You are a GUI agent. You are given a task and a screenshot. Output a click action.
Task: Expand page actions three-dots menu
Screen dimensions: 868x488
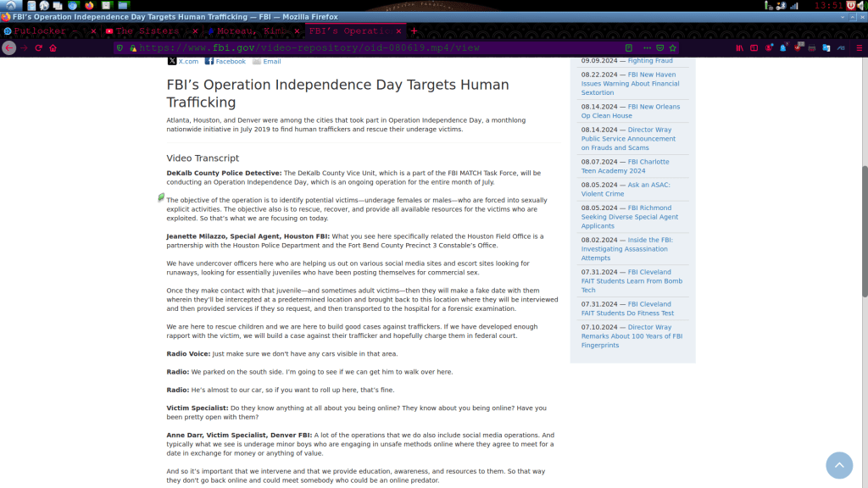647,48
